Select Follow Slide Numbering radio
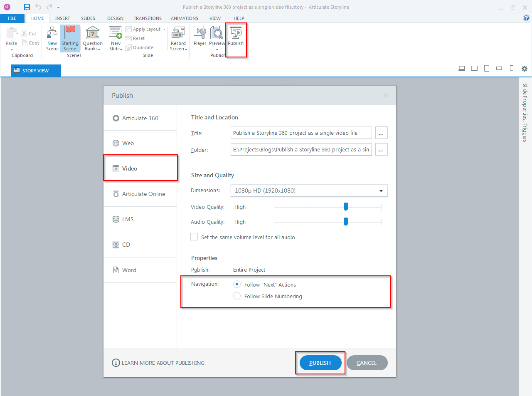 (x=237, y=296)
